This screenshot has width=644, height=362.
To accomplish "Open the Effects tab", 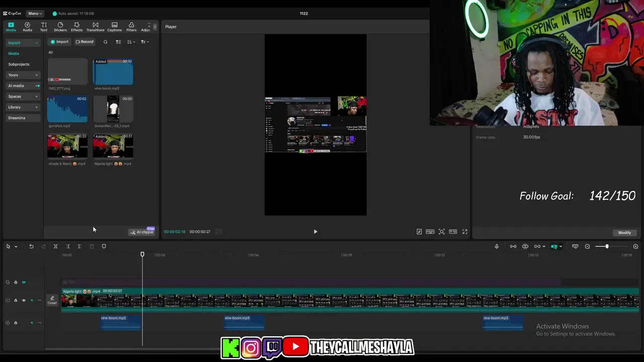I will coord(76,27).
